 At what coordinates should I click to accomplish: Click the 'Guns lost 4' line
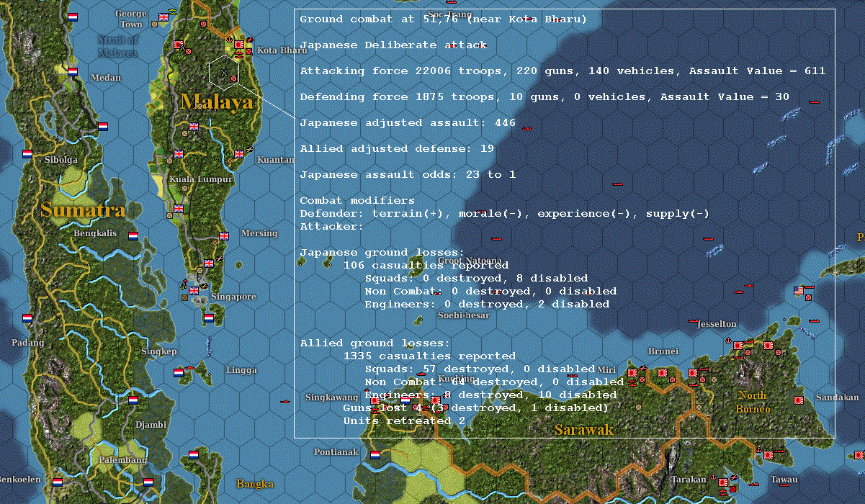[476, 408]
